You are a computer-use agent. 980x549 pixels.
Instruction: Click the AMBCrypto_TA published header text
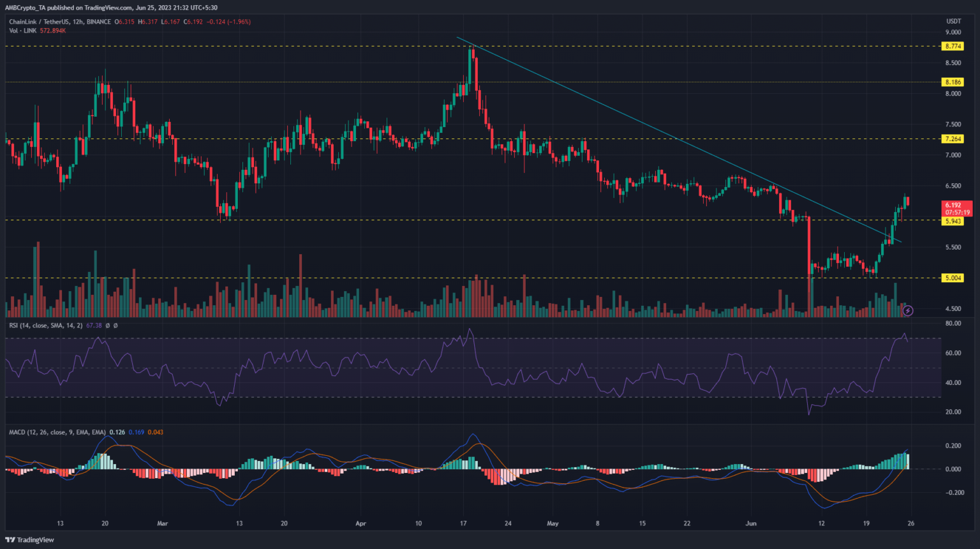pos(110,8)
